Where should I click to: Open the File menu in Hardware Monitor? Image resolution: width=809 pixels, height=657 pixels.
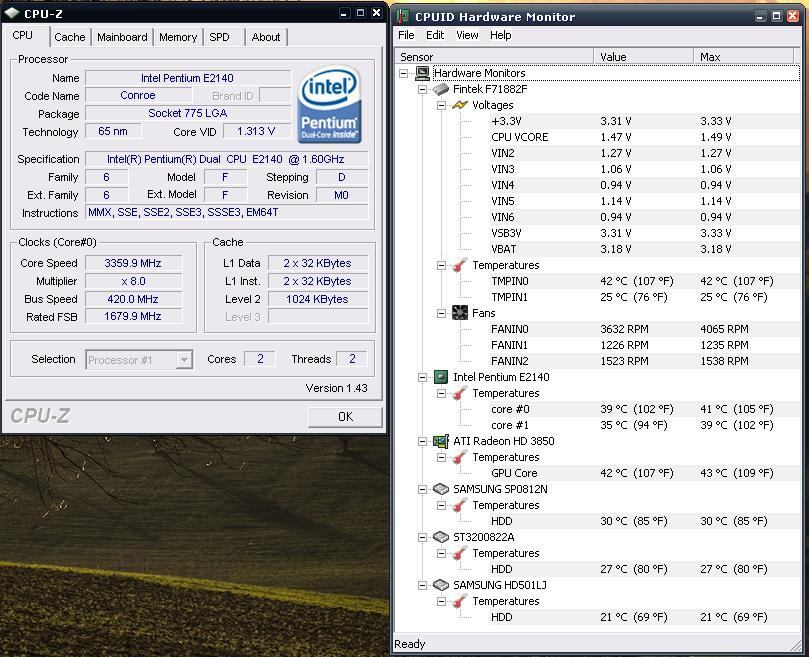(406, 35)
